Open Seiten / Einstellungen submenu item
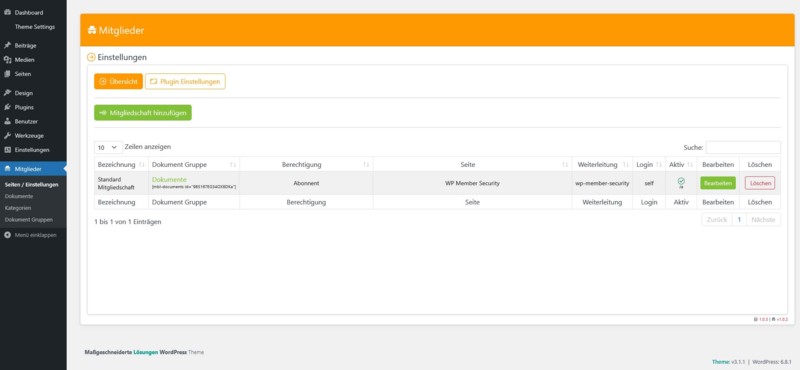 tap(32, 185)
